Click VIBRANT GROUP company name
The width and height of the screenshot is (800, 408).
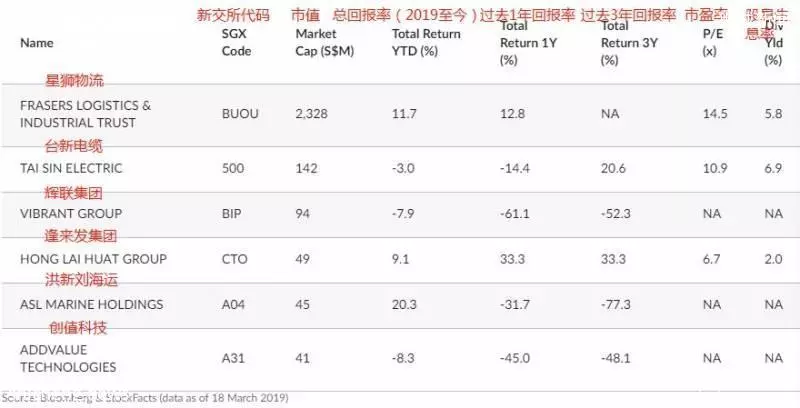click(x=71, y=213)
